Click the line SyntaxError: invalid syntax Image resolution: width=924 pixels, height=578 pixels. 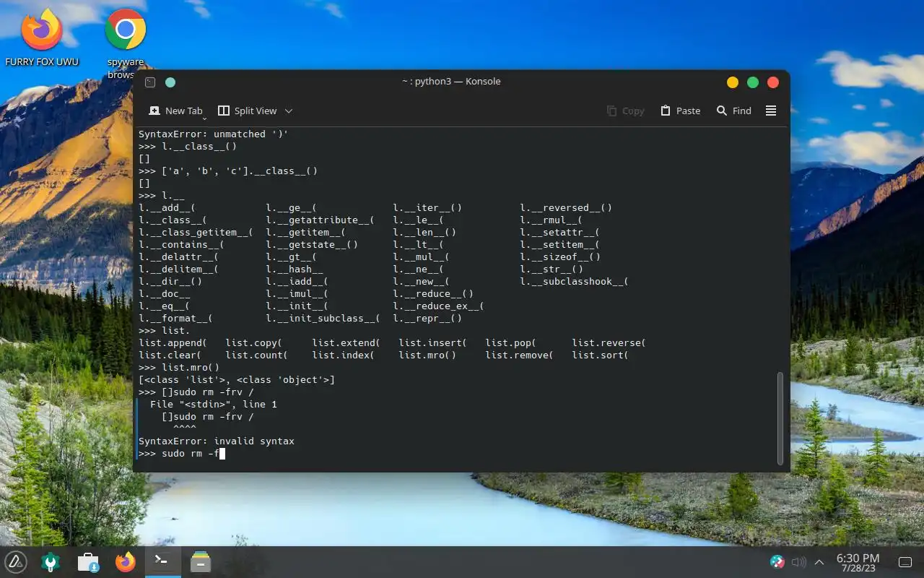(x=217, y=441)
